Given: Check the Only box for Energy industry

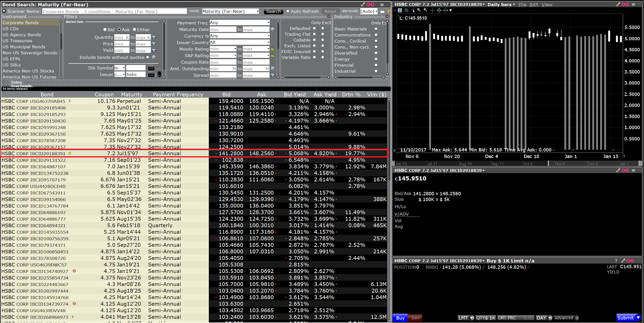Looking at the screenshot, I should pos(376,59).
